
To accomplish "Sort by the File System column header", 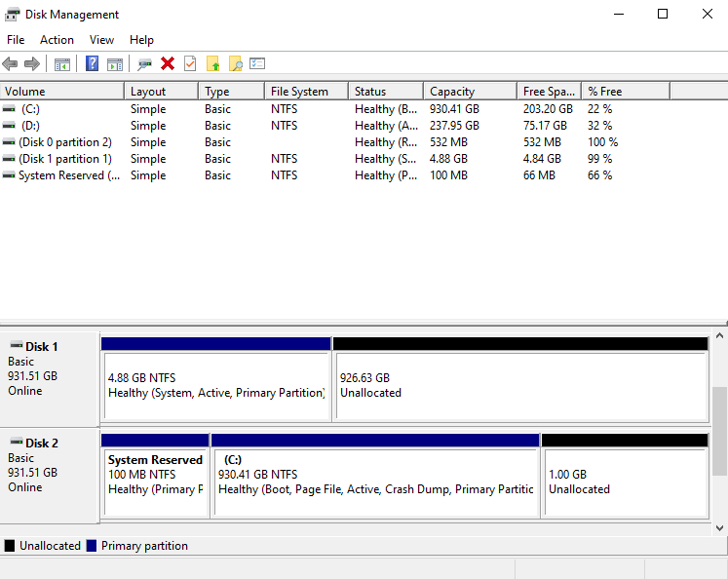I will [x=307, y=92].
